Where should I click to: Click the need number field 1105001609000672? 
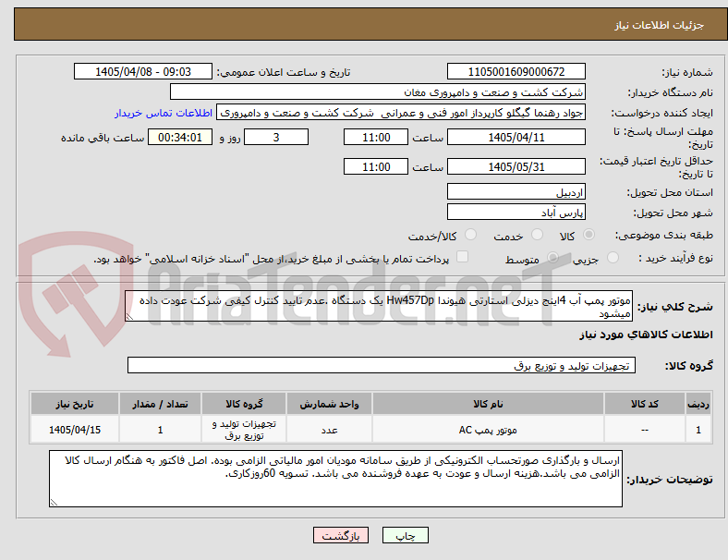516,71
